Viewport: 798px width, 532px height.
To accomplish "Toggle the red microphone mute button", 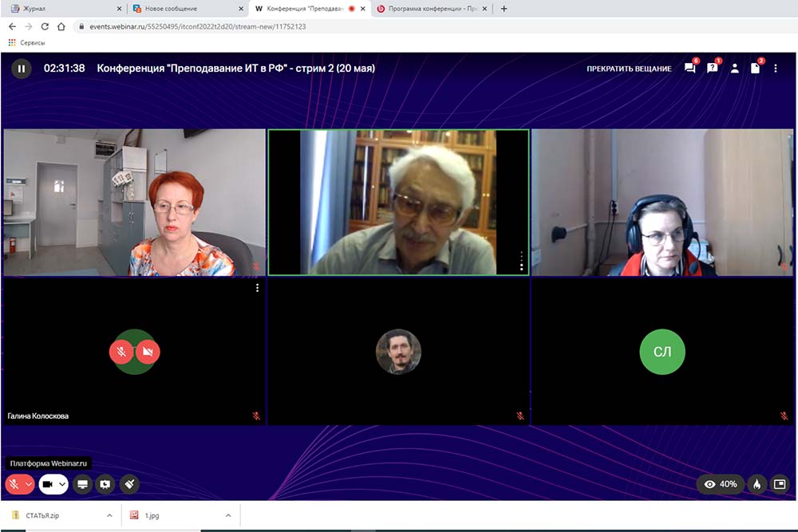I will tap(14, 484).
